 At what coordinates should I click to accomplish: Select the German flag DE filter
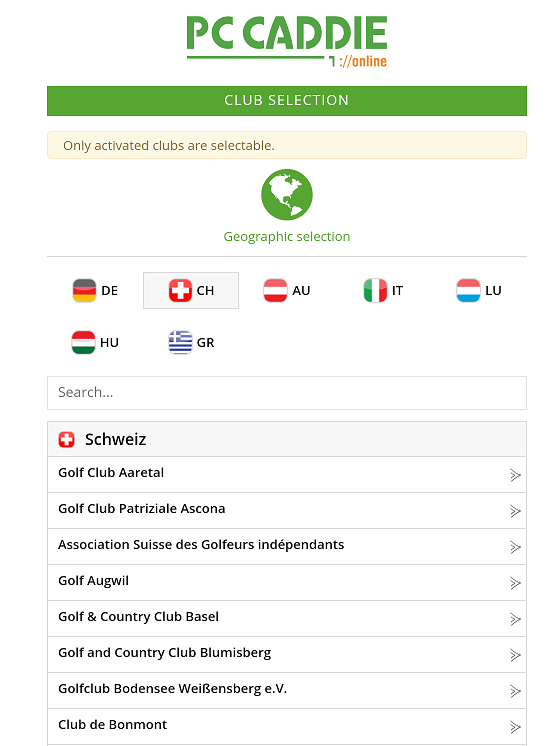[x=95, y=291]
